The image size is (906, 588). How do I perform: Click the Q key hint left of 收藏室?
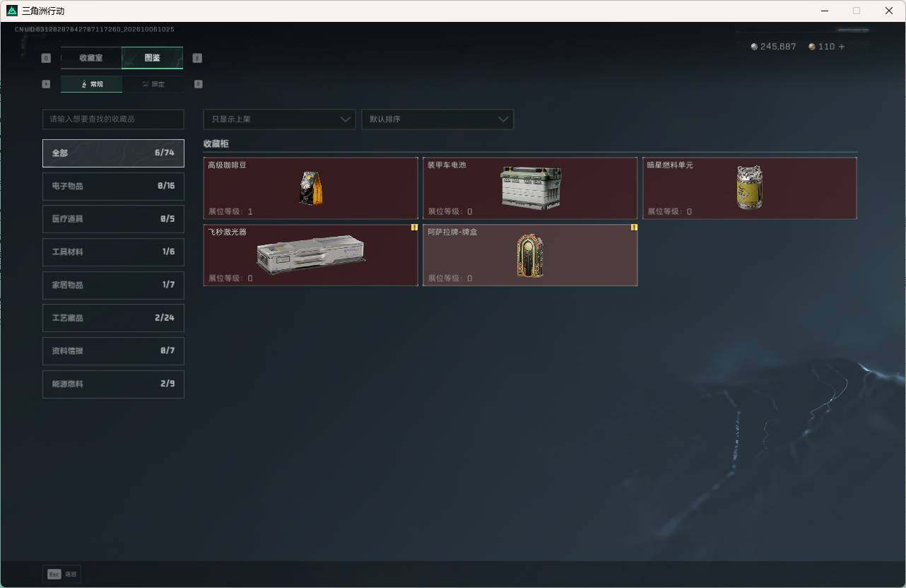(46, 58)
